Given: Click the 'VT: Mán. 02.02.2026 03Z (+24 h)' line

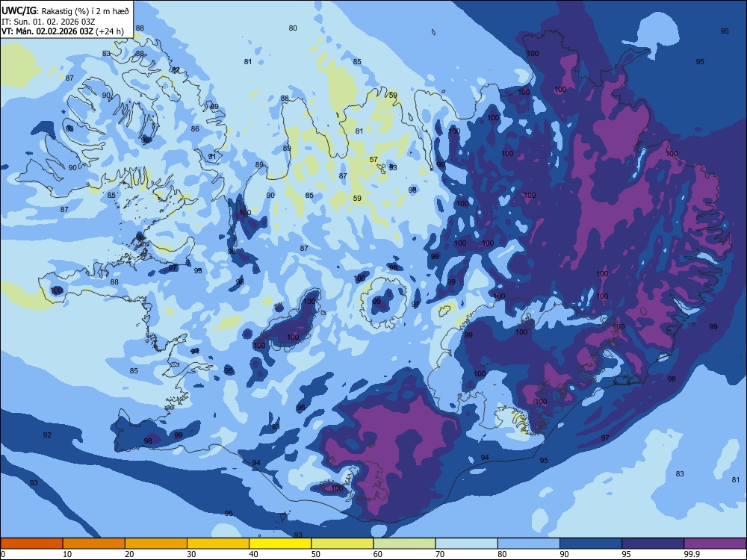Looking at the screenshot, I should [x=63, y=31].
